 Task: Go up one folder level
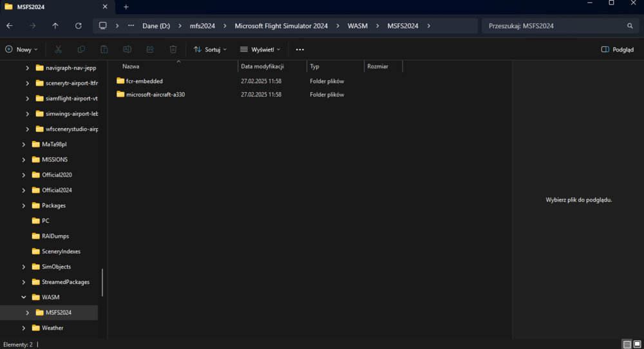(55, 26)
